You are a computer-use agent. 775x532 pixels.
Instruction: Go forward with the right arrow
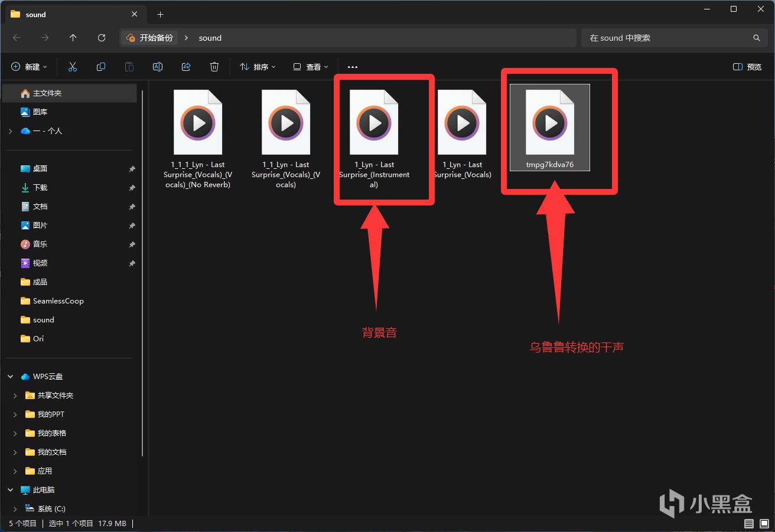[x=45, y=38]
